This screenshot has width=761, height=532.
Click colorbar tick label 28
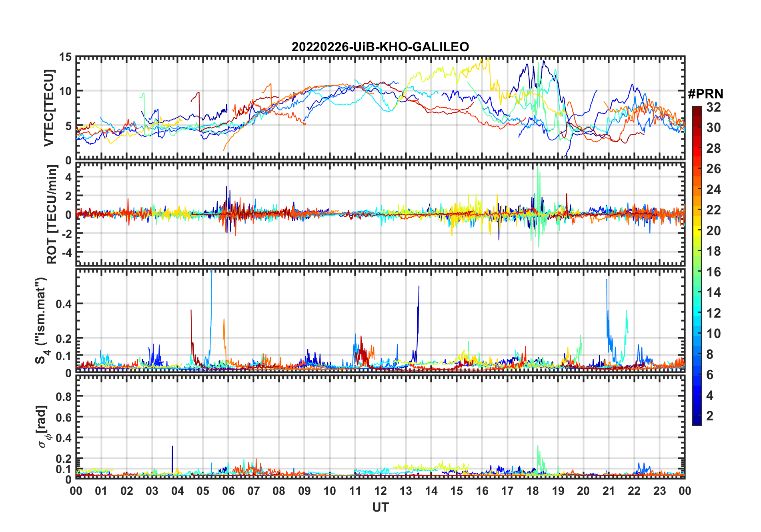713,148
